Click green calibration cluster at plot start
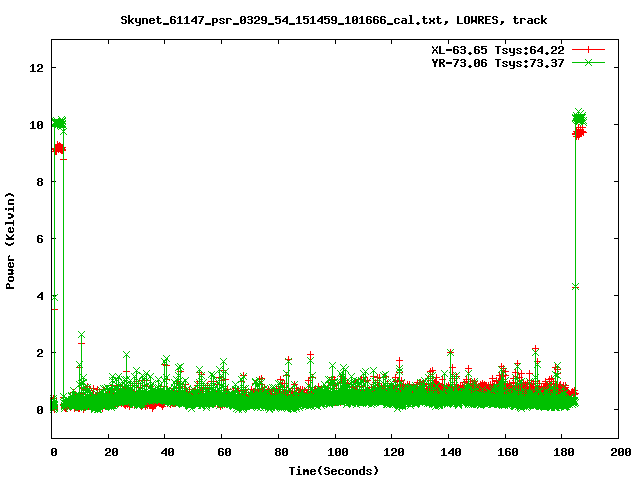Viewport: 640px width, 480px height. pyautogui.click(x=59, y=123)
